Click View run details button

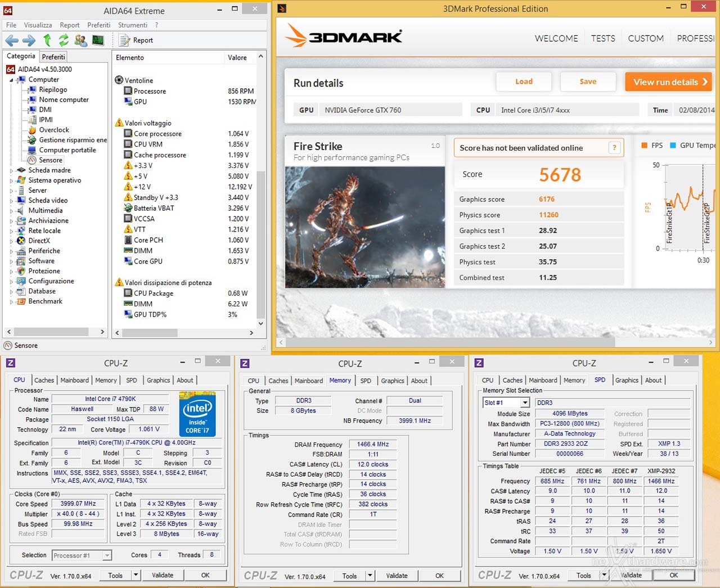(x=668, y=82)
